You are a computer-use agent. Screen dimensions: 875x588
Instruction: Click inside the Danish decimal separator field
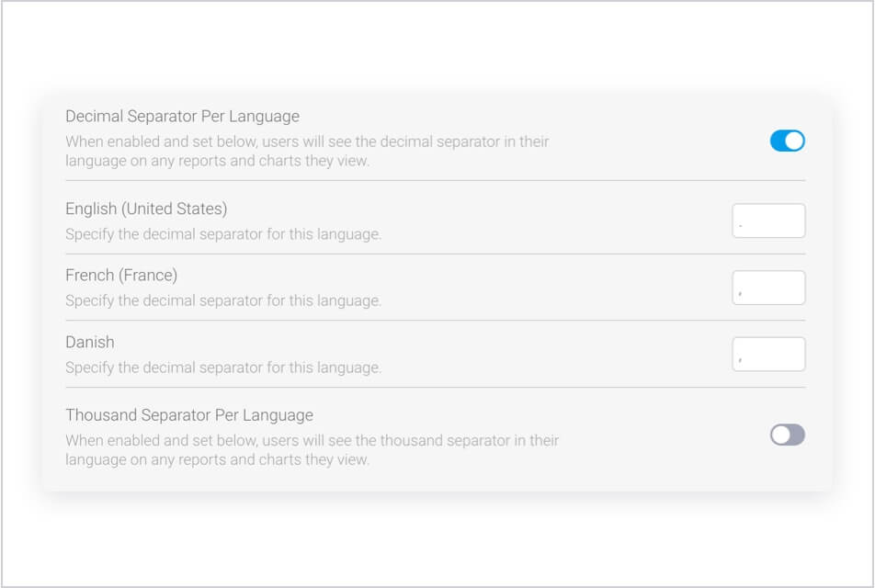pyautogui.click(x=768, y=353)
